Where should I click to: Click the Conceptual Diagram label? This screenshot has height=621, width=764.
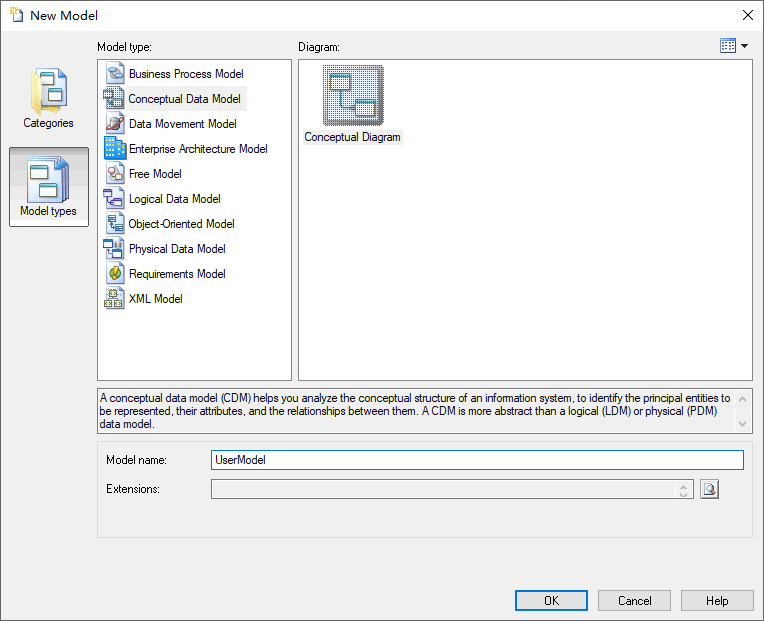pos(352,137)
